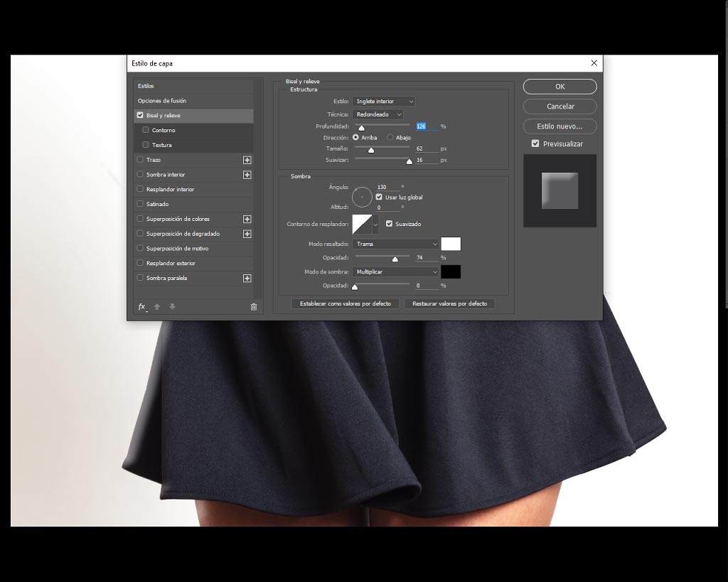This screenshot has width=728, height=582.
Task: Expand the Contorno de resplandor picker arrow
Action: pyautogui.click(x=375, y=225)
